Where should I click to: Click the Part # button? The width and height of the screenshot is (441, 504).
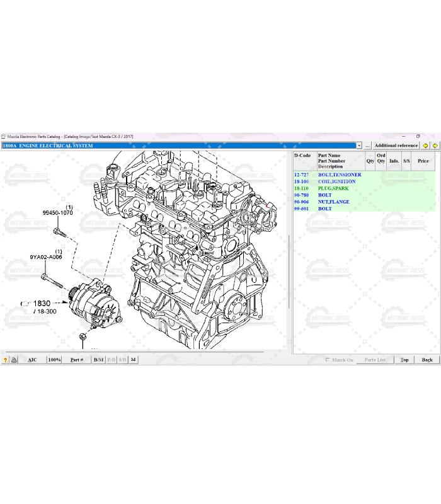pyautogui.click(x=76, y=360)
